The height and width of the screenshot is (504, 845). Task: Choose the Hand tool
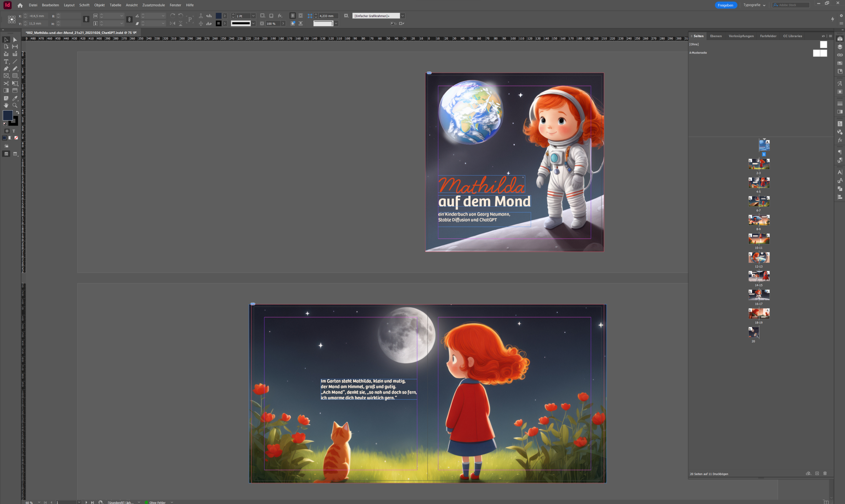click(6, 105)
